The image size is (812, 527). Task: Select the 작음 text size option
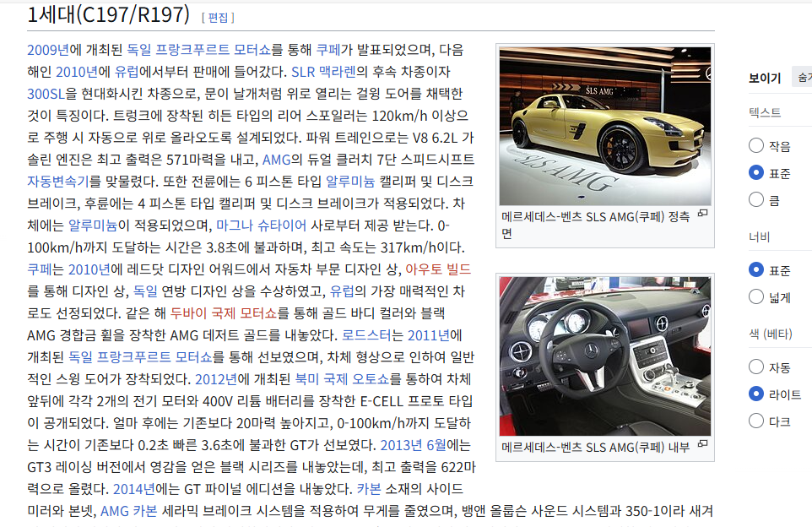(756, 145)
